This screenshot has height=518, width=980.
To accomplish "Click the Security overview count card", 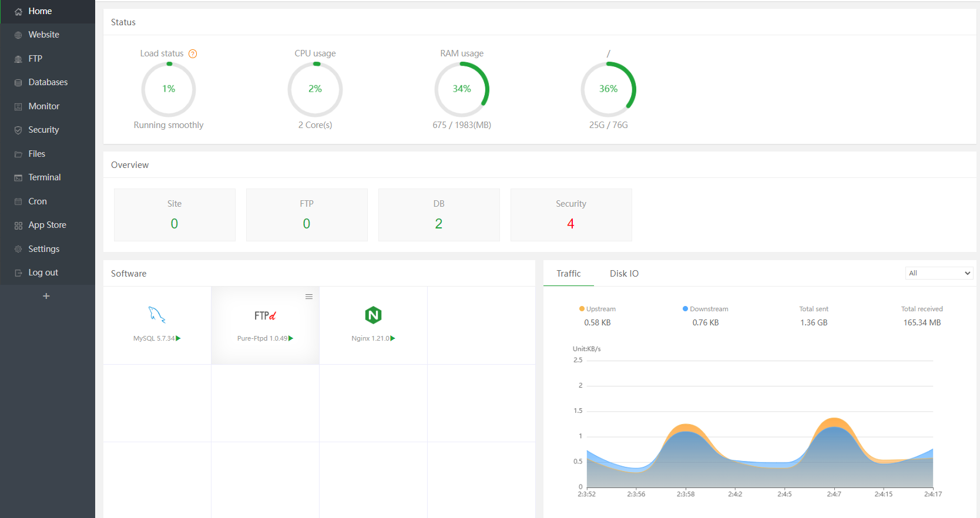I will coord(571,215).
